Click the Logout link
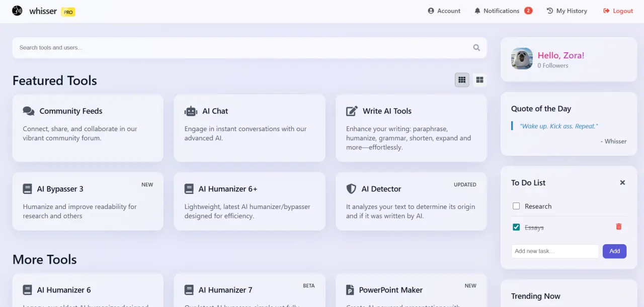Viewport: 644px width, 307px height. (618, 11)
